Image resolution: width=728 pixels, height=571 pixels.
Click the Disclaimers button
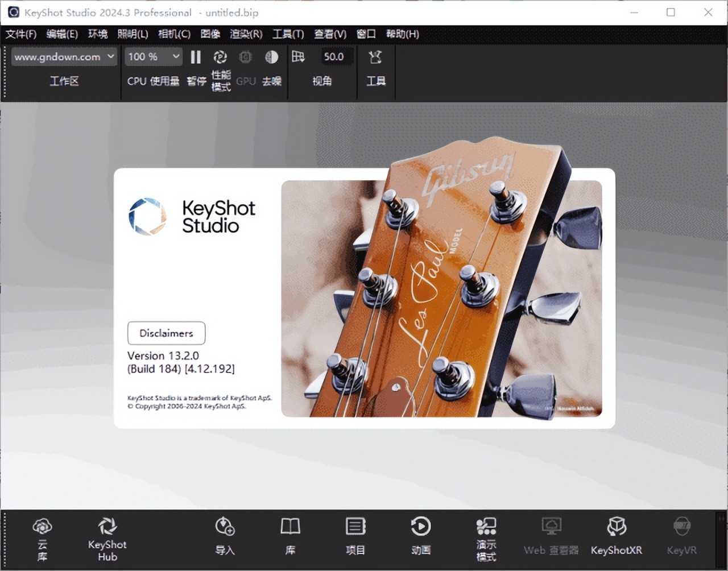166,333
